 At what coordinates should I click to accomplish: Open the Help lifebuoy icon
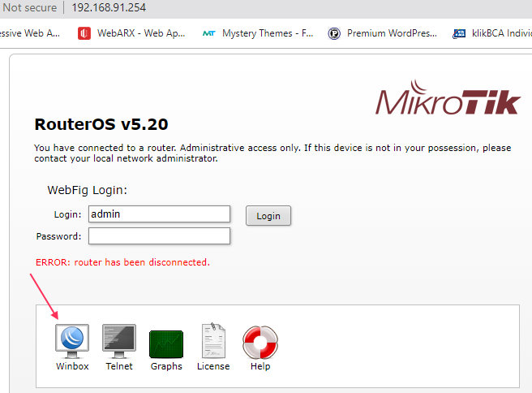coord(260,343)
